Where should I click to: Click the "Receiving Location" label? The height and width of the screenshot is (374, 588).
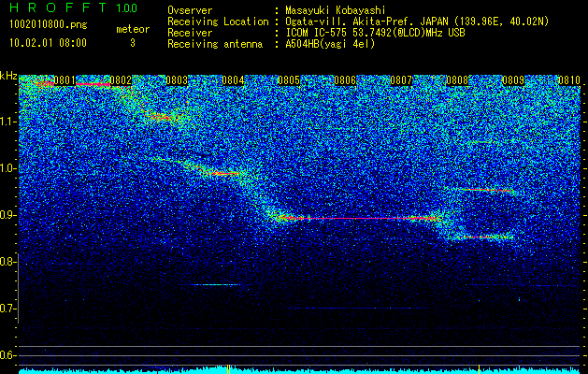(x=218, y=22)
